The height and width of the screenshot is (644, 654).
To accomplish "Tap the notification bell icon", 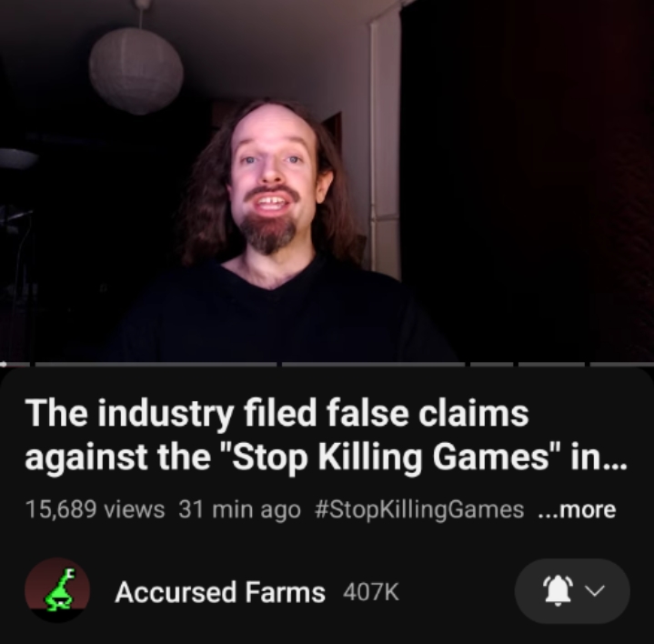I will coord(558,590).
